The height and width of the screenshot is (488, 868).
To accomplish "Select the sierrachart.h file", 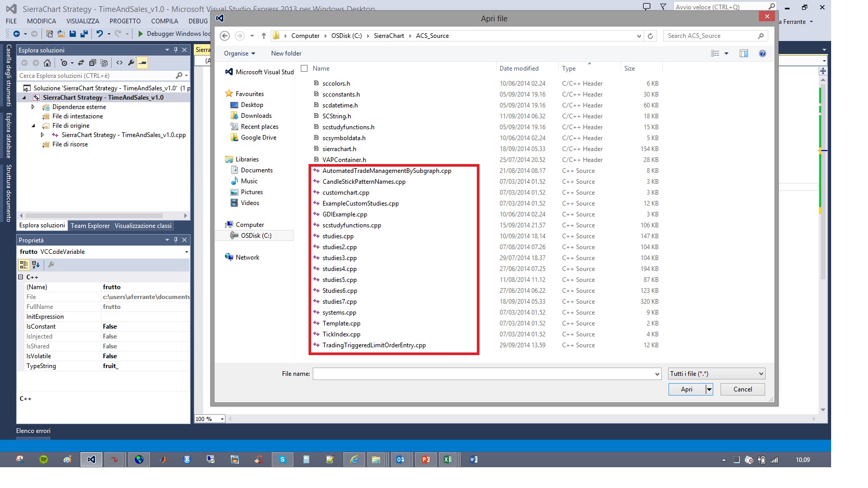I will [339, 149].
